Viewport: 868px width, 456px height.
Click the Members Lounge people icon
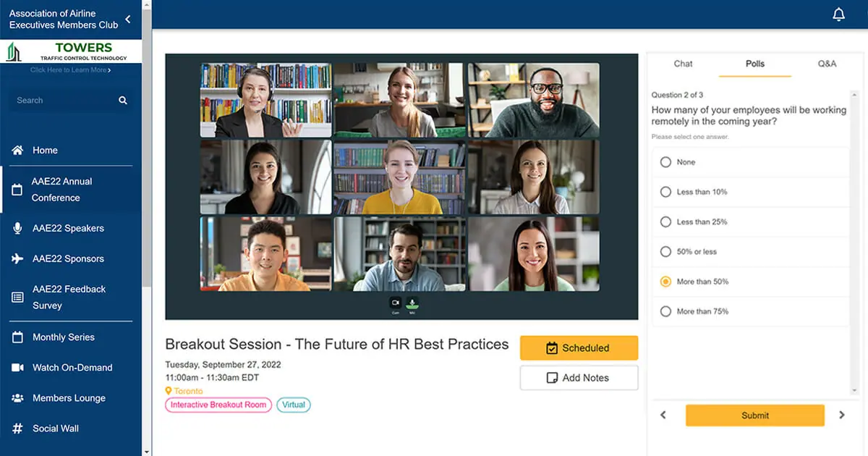pos(18,398)
